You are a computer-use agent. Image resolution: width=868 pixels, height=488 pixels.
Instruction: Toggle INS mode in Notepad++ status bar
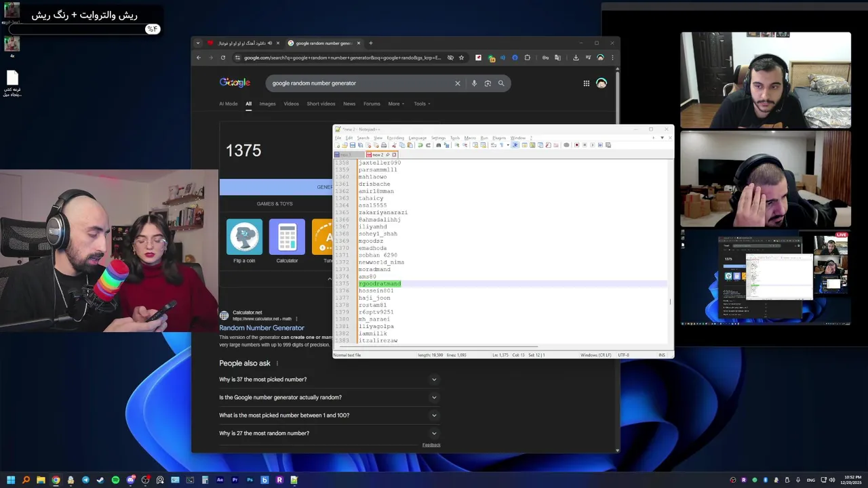click(661, 355)
